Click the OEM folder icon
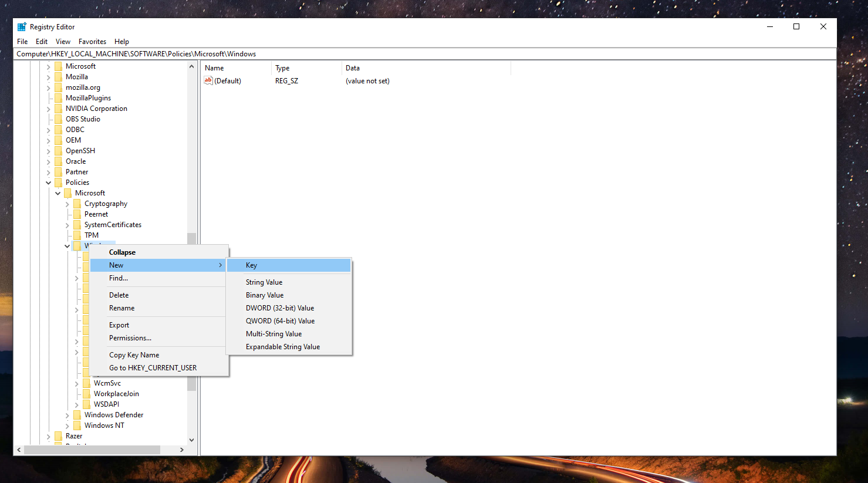Screen dimensions: 868x483 (x=58, y=140)
